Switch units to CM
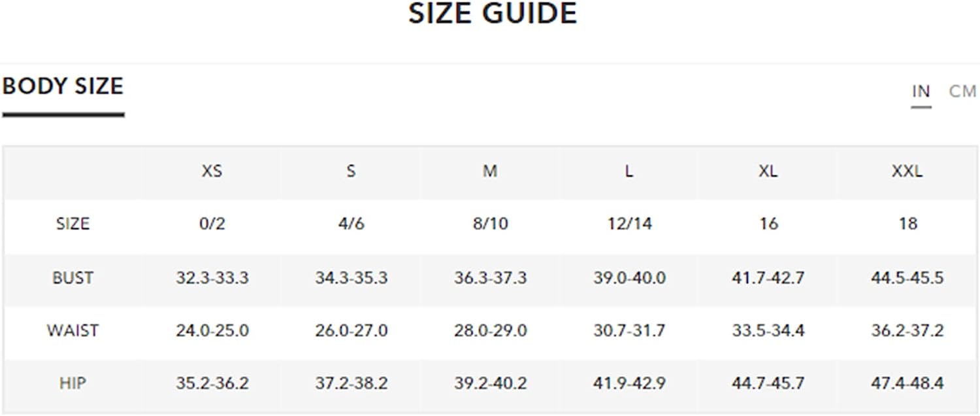This screenshot has height=416, width=980. click(x=962, y=92)
